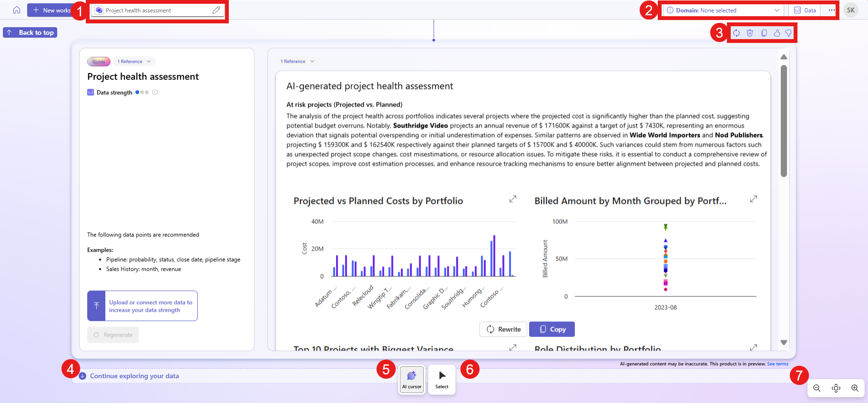Click the 'Pipeline: probability, status' bullet
Viewport: 868px width, 403px height.
(173, 259)
